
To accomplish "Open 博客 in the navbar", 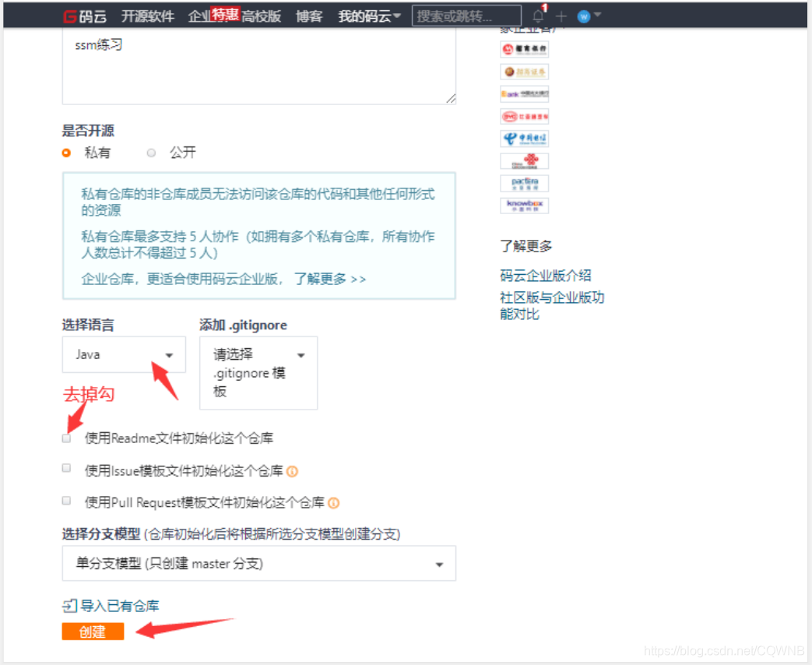I will (x=309, y=16).
